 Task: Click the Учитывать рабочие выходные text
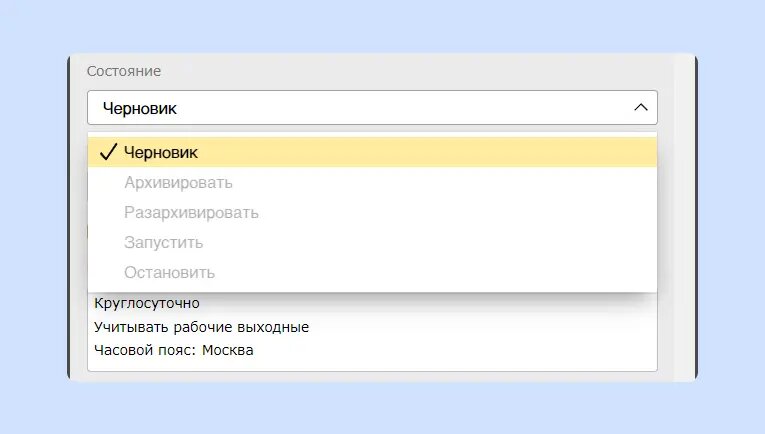pos(201,327)
